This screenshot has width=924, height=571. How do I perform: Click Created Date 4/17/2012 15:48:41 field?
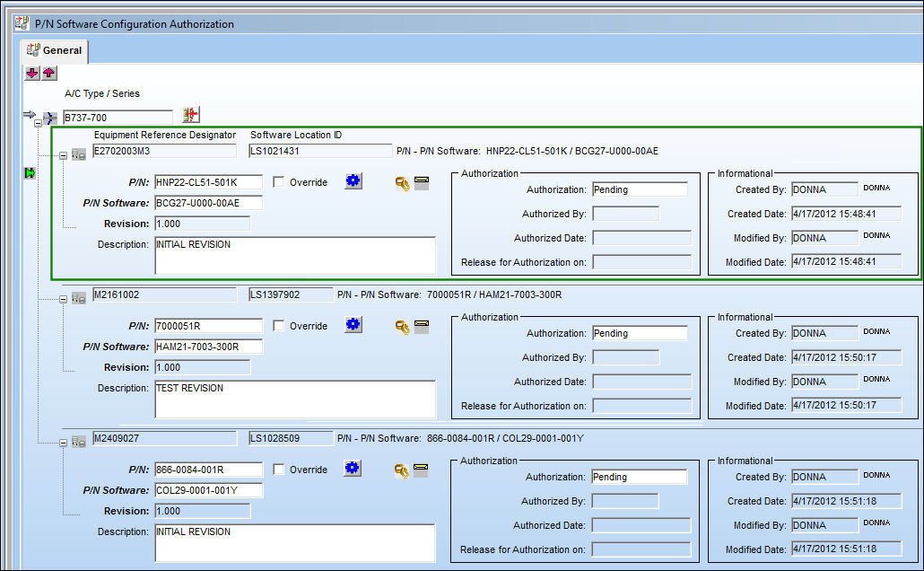(846, 214)
